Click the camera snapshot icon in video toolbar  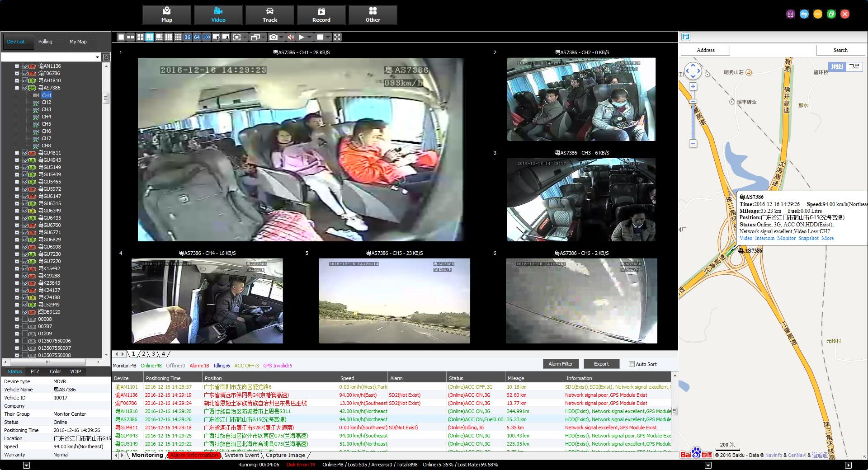[x=273, y=37]
